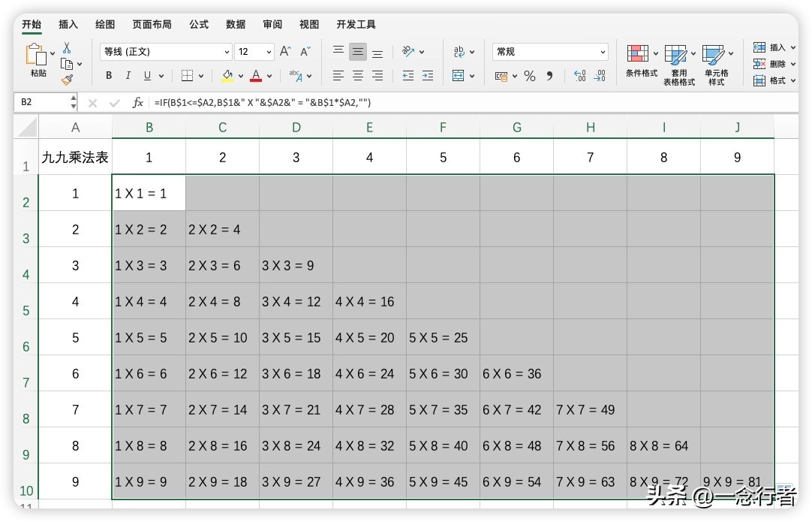Open the font size 12 dropdown
The height and width of the screenshot is (522, 812).
[x=254, y=52]
